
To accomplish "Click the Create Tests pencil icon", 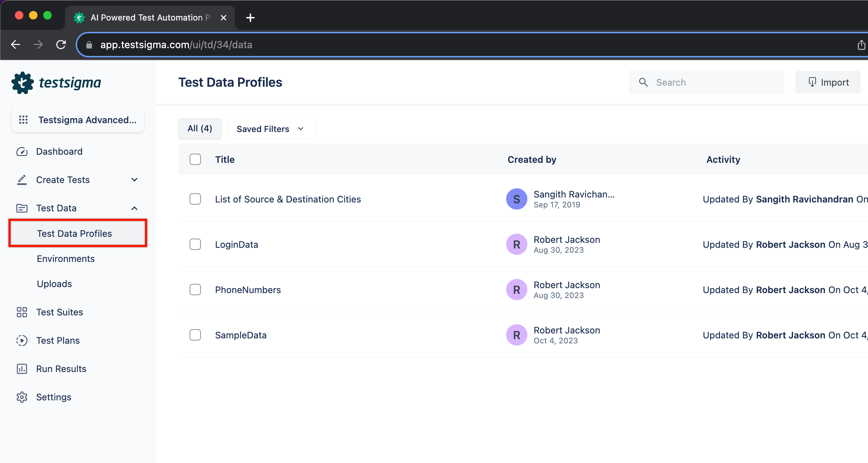I will (x=22, y=180).
